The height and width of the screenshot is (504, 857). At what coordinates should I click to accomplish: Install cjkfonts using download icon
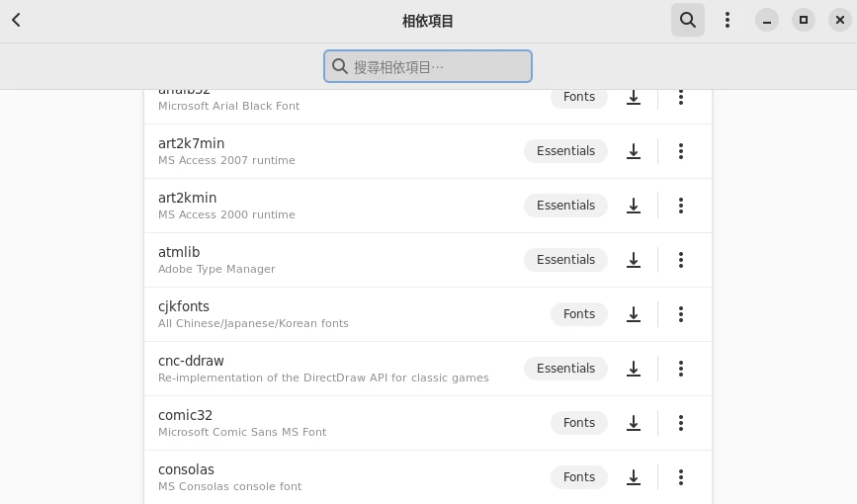(x=634, y=314)
